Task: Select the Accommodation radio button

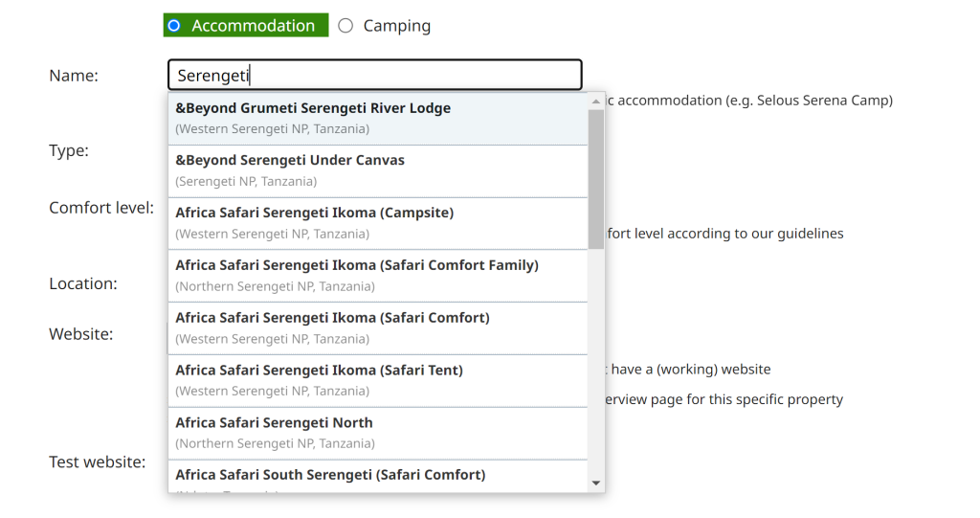Action: (173, 26)
